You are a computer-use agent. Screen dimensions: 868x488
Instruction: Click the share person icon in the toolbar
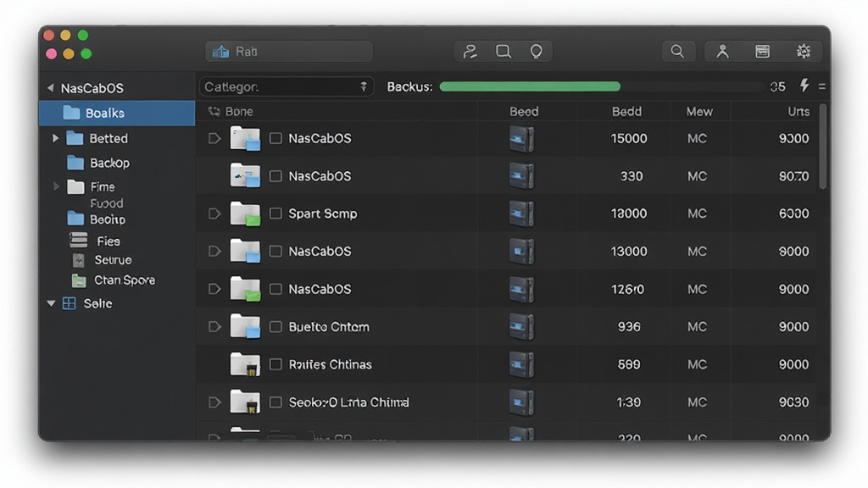(x=470, y=52)
